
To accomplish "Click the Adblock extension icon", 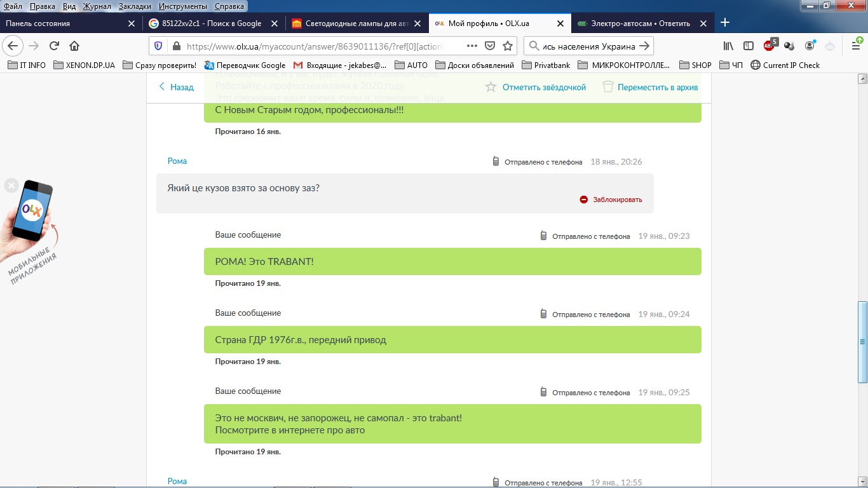I will pyautogui.click(x=770, y=46).
